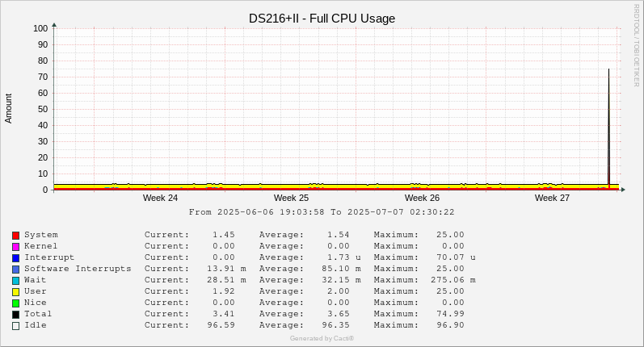
Task: Click the Kernel legend label
Action: [x=40, y=246]
